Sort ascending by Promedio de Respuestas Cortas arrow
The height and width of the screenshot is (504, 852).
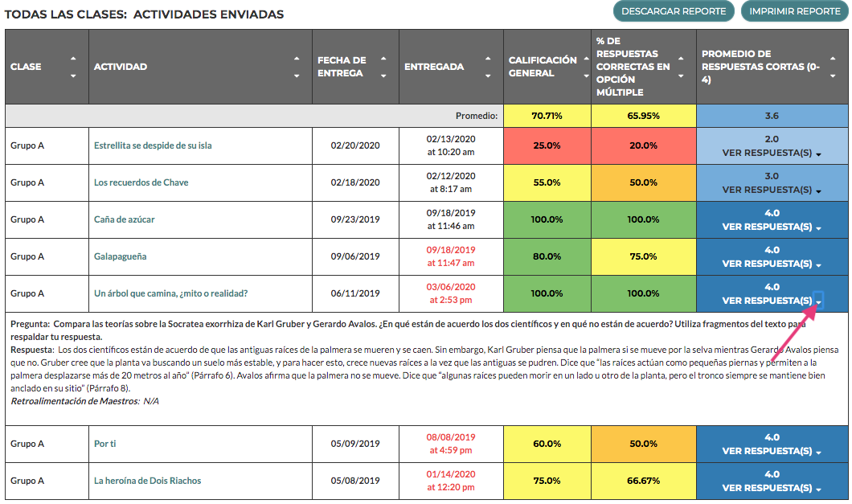click(833, 58)
